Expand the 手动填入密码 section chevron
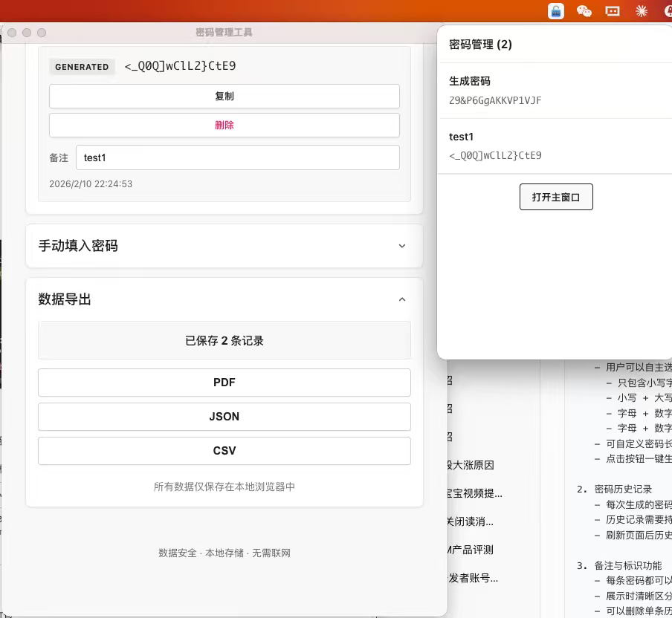 pos(402,246)
